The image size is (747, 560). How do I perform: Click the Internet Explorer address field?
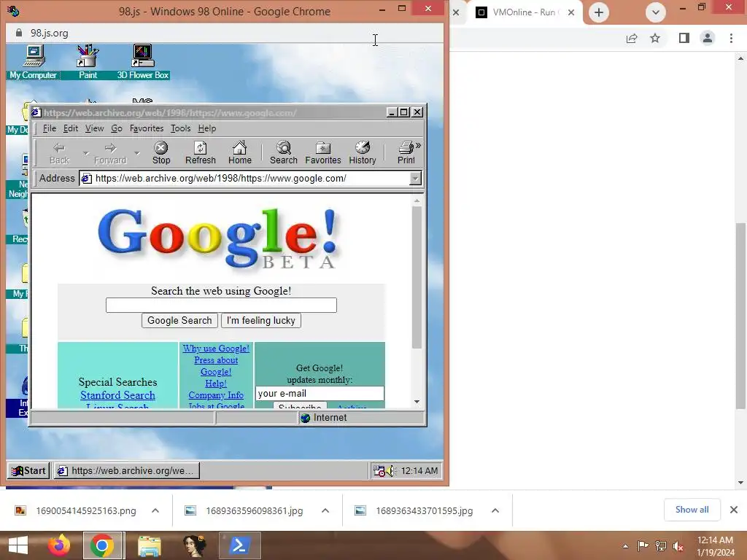(245, 179)
